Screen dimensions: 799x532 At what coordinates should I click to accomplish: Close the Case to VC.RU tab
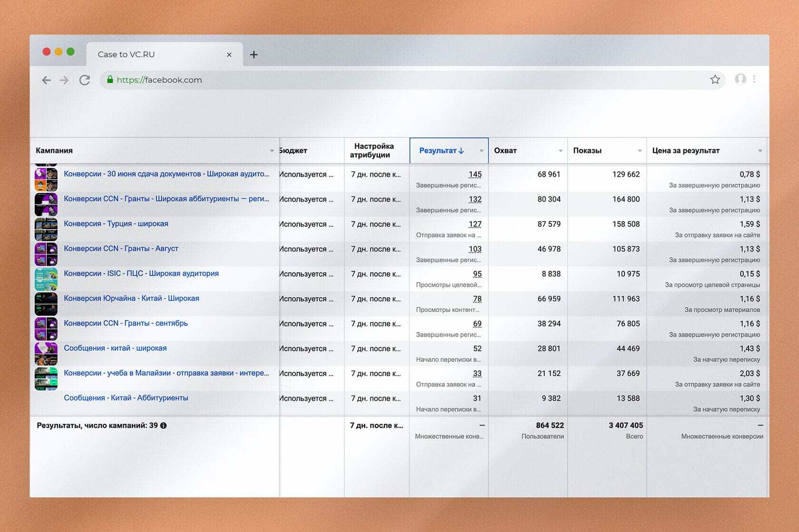coord(229,55)
